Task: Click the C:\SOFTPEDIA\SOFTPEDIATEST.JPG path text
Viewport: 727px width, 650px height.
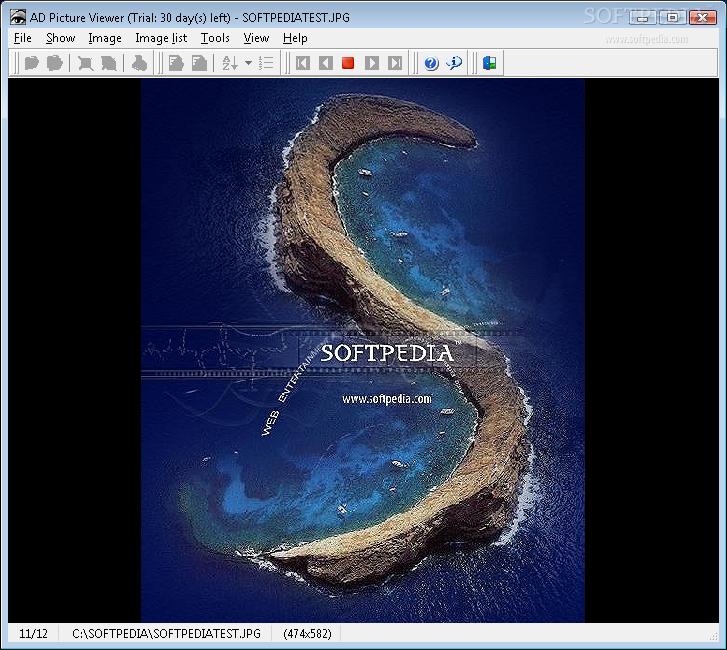Action: (166, 633)
